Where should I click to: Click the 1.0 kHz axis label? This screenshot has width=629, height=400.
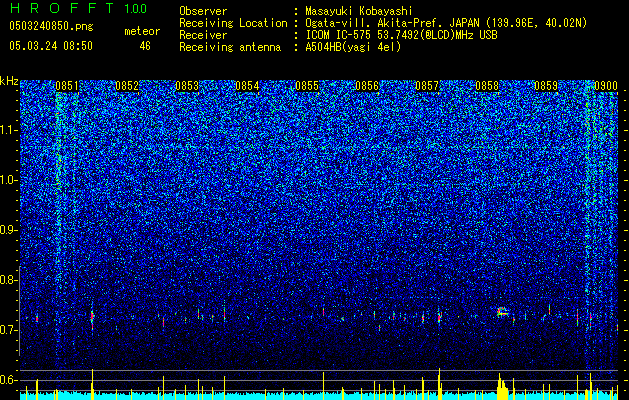(x=8, y=180)
